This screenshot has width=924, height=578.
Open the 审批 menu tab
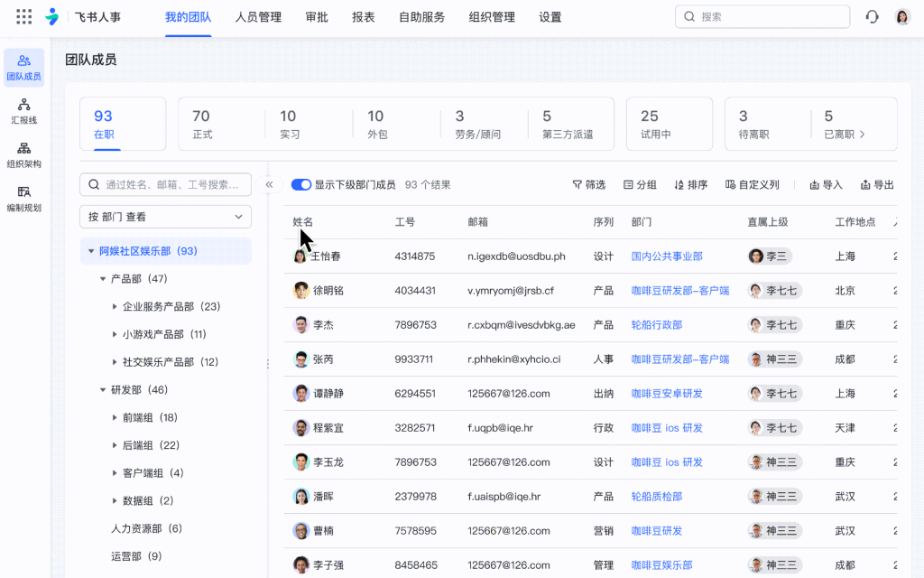tap(317, 16)
